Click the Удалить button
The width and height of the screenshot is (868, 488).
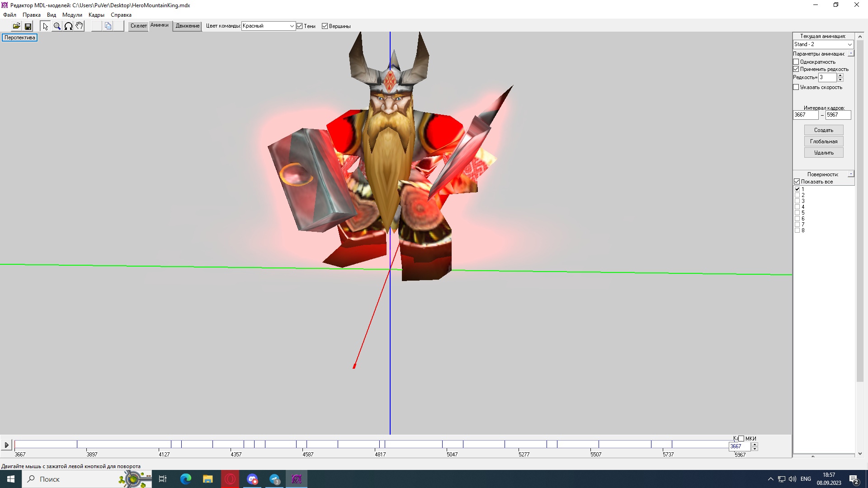(824, 153)
